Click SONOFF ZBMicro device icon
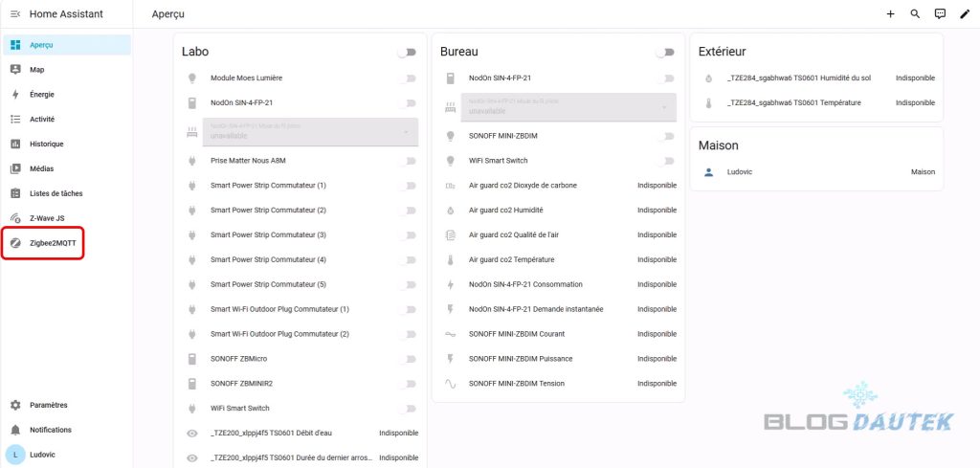Viewport: 980px width, 468px height. [x=191, y=359]
